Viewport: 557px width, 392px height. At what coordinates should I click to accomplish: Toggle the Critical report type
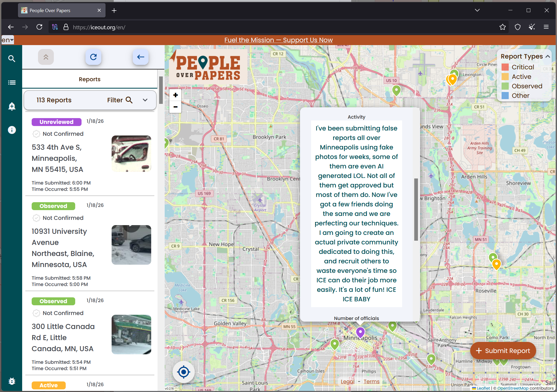[x=522, y=67]
